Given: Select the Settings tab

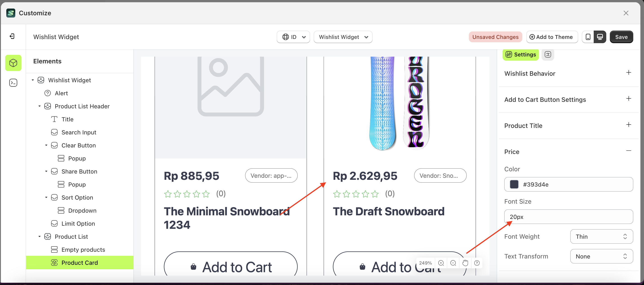Looking at the screenshot, I should click(x=521, y=55).
